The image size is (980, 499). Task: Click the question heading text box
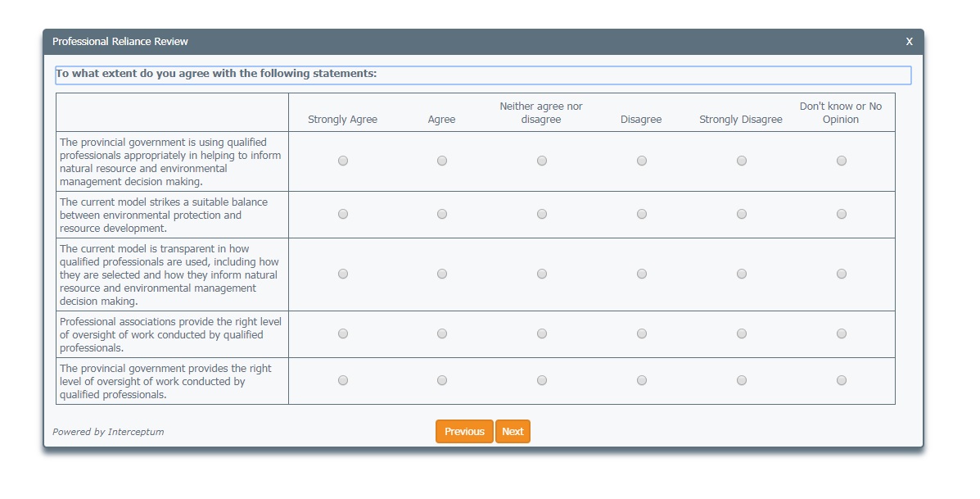click(x=483, y=75)
